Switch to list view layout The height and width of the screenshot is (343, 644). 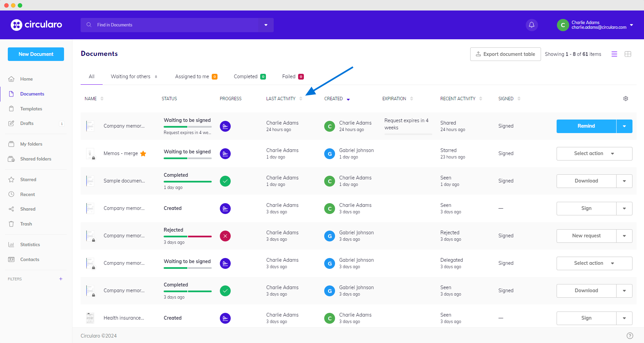614,54
